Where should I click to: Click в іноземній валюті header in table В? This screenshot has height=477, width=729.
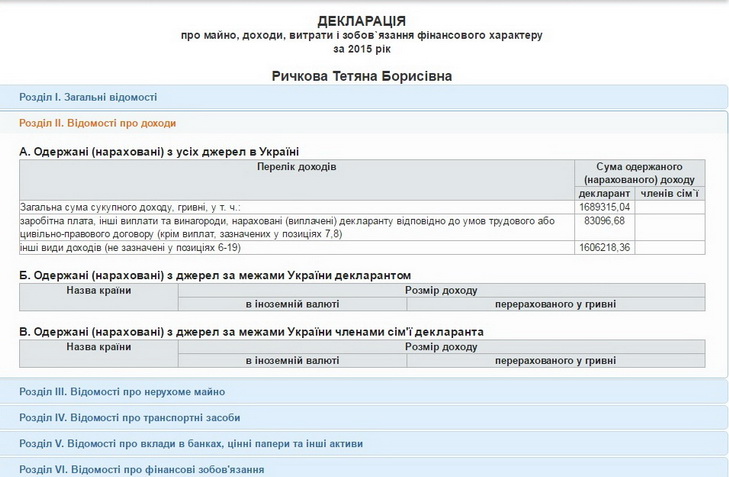pos(292,361)
